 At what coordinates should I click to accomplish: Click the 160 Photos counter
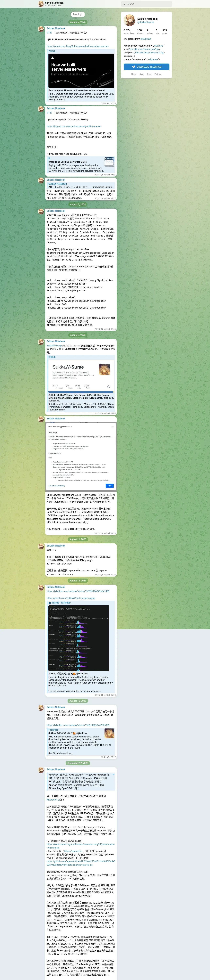pos(140,32)
